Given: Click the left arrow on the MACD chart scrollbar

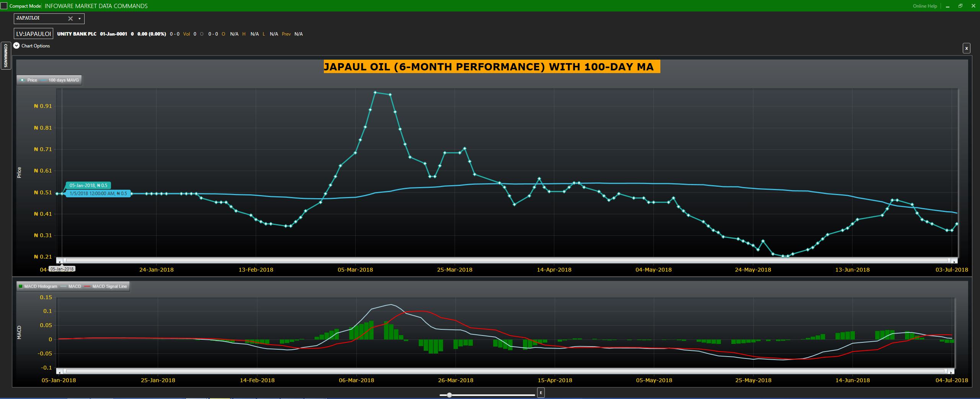Looking at the screenshot, I should coord(59,371).
